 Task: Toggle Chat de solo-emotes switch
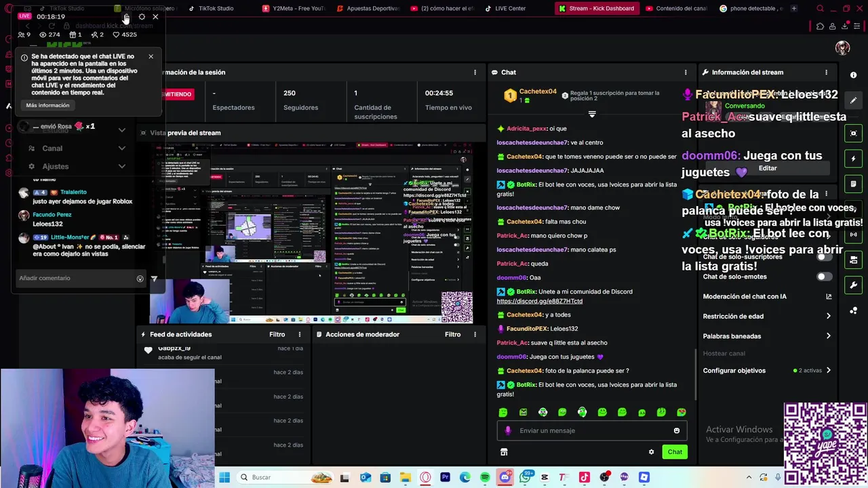pyautogui.click(x=824, y=277)
